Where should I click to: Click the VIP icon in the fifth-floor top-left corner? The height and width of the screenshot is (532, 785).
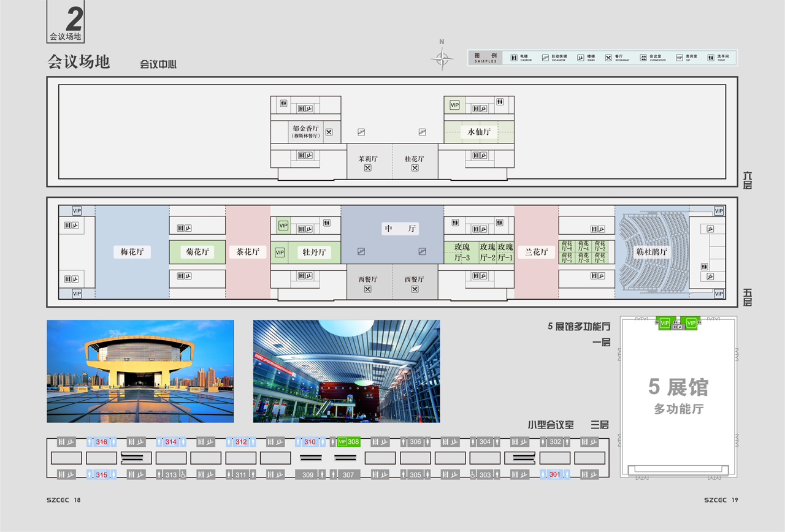click(77, 210)
